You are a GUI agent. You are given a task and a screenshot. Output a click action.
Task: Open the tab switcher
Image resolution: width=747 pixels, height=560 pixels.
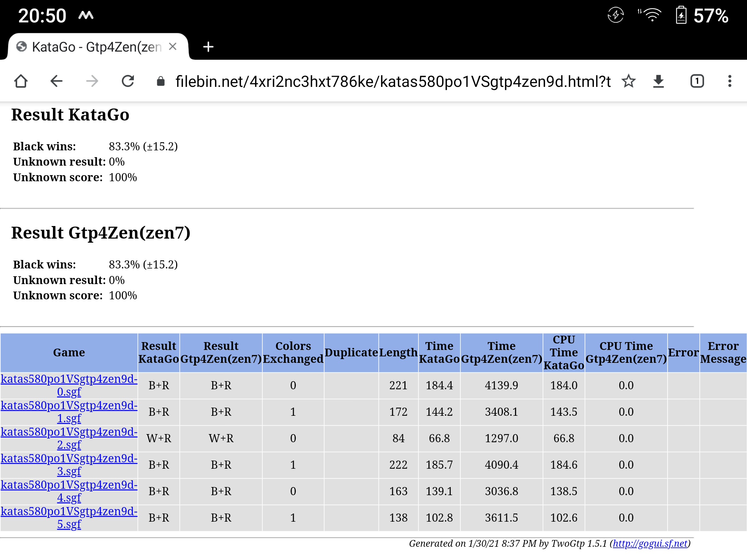[697, 81]
